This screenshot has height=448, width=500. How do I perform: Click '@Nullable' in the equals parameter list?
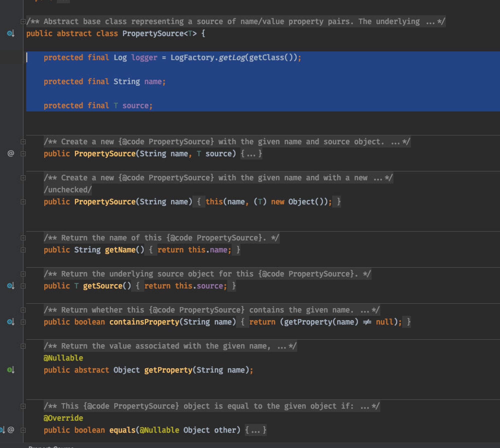point(159,430)
